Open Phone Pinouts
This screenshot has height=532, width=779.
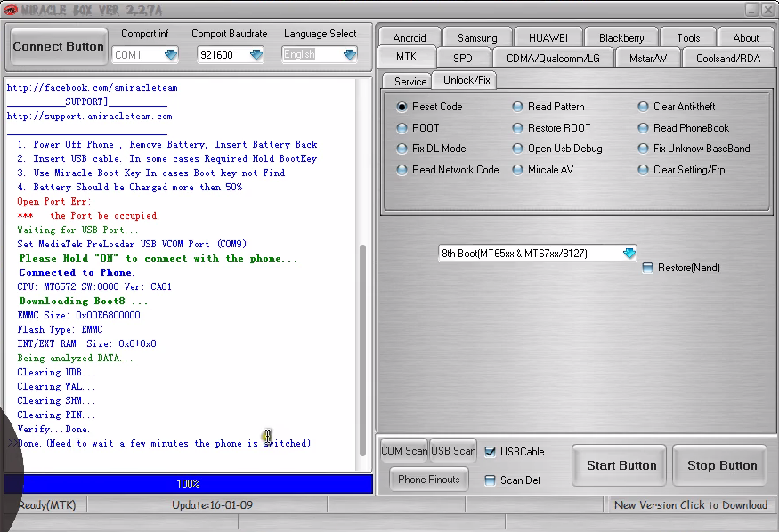tap(429, 480)
